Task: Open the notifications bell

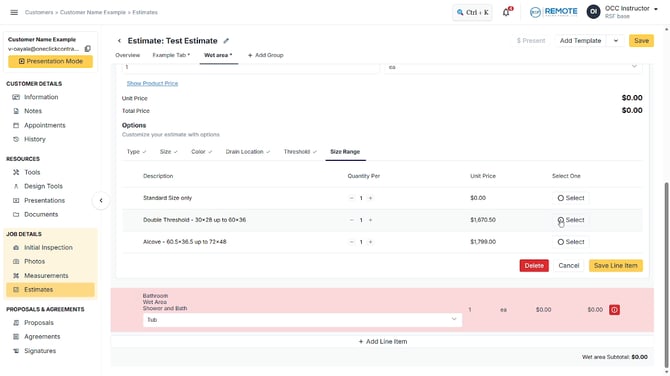Action: pos(506,12)
